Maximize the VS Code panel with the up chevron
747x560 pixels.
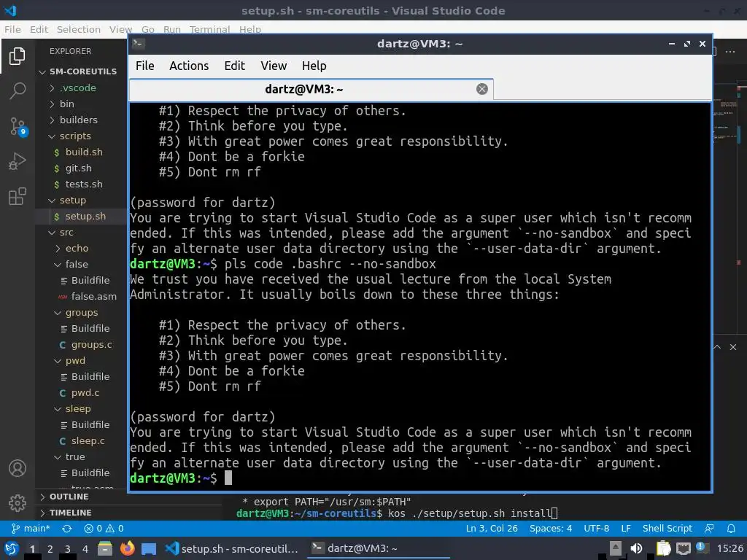(717, 347)
